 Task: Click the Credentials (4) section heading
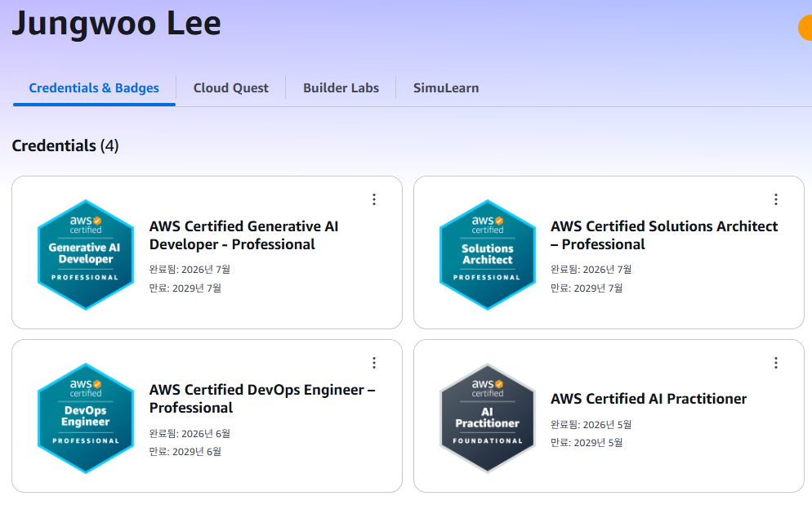[65, 145]
